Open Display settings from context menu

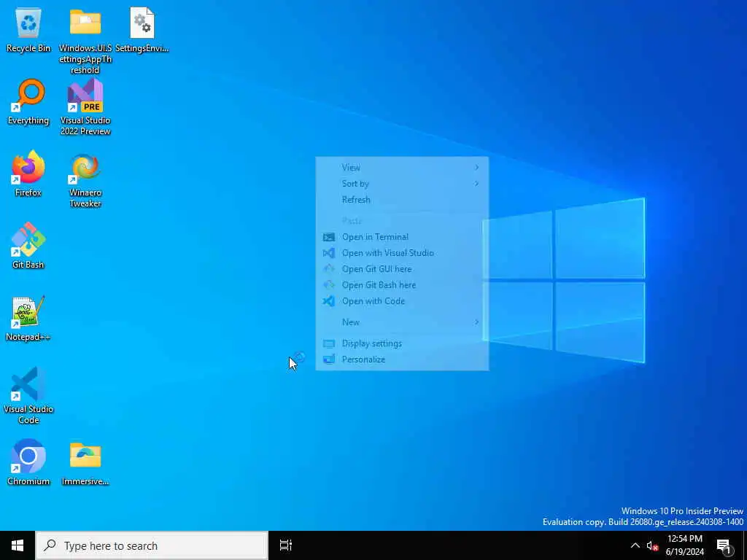pos(402,343)
